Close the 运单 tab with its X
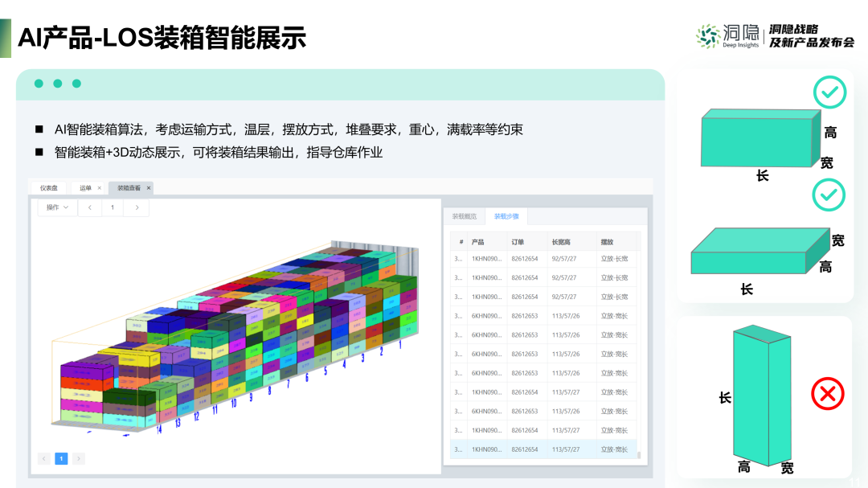This screenshot has width=868, height=488. point(100,188)
